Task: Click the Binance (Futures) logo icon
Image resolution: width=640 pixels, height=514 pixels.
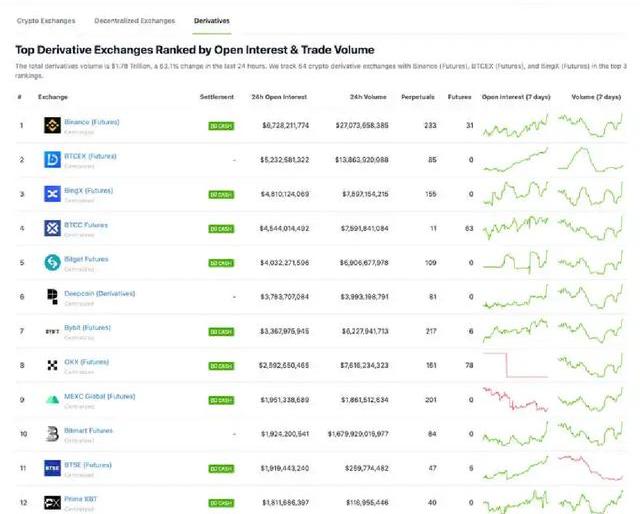Action: point(52,125)
